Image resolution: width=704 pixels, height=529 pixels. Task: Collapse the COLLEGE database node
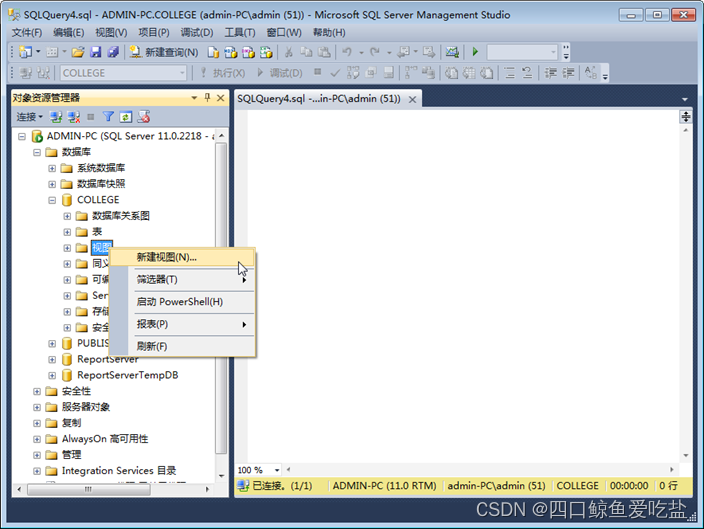click(52, 200)
